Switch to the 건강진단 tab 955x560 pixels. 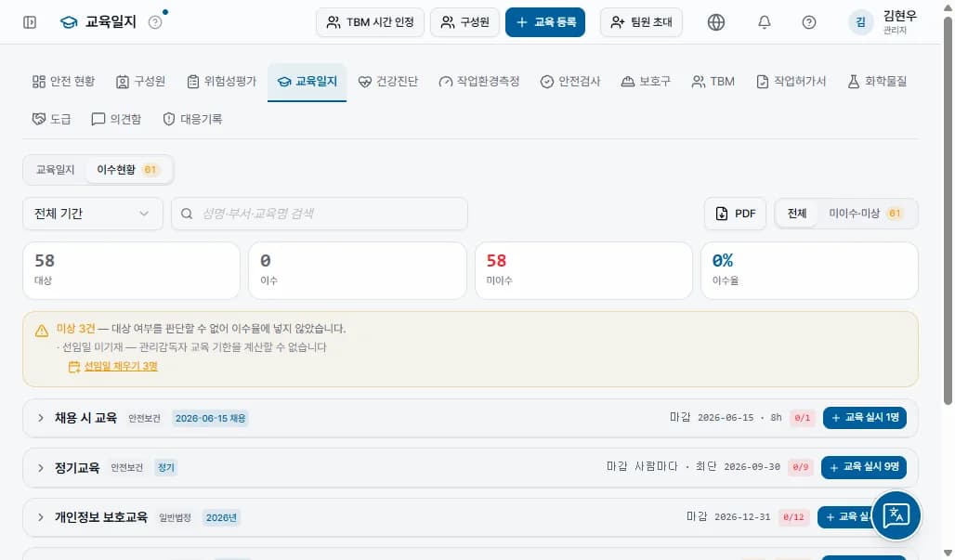pyautogui.click(x=388, y=82)
